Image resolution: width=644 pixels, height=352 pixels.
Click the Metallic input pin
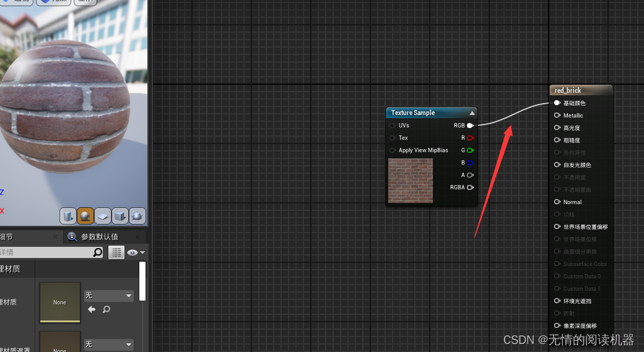(x=557, y=115)
